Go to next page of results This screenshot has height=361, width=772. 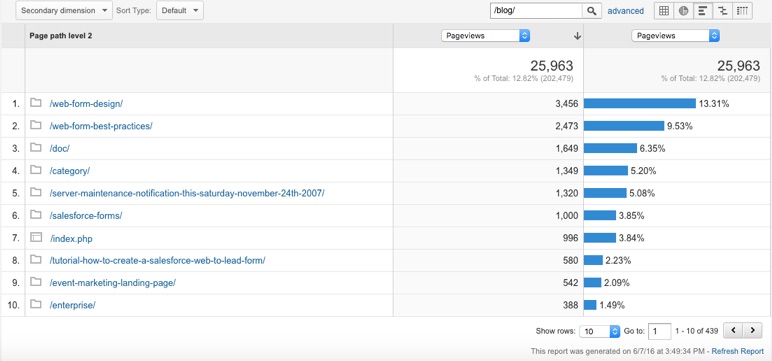pyautogui.click(x=752, y=330)
